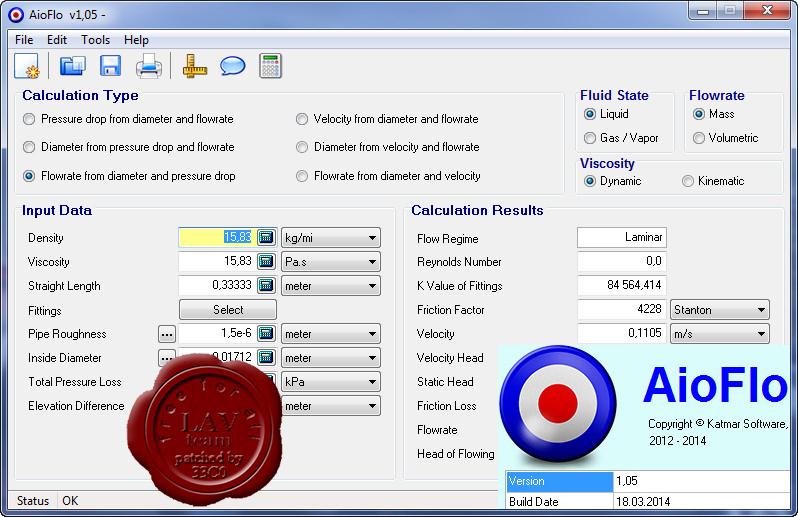
Task: Click the Fittings Select button
Action: [x=228, y=309]
